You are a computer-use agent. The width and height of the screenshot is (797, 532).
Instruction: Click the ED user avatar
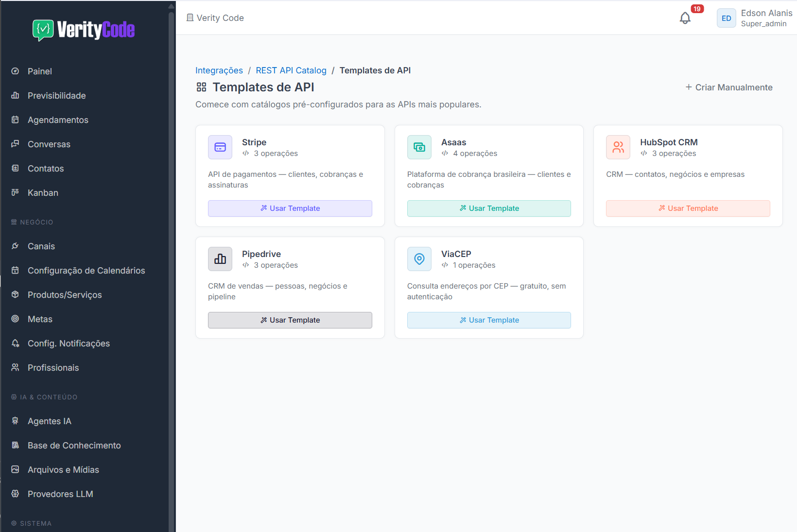click(x=726, y=18)
